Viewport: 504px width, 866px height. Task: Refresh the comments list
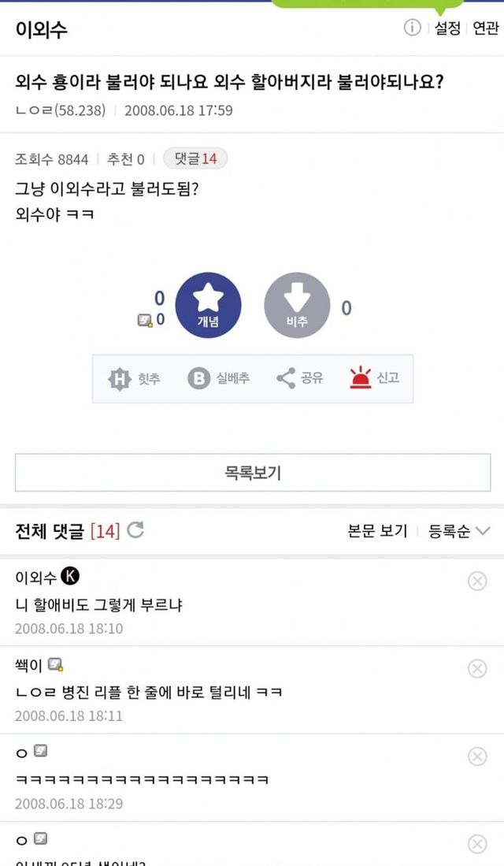135,530
